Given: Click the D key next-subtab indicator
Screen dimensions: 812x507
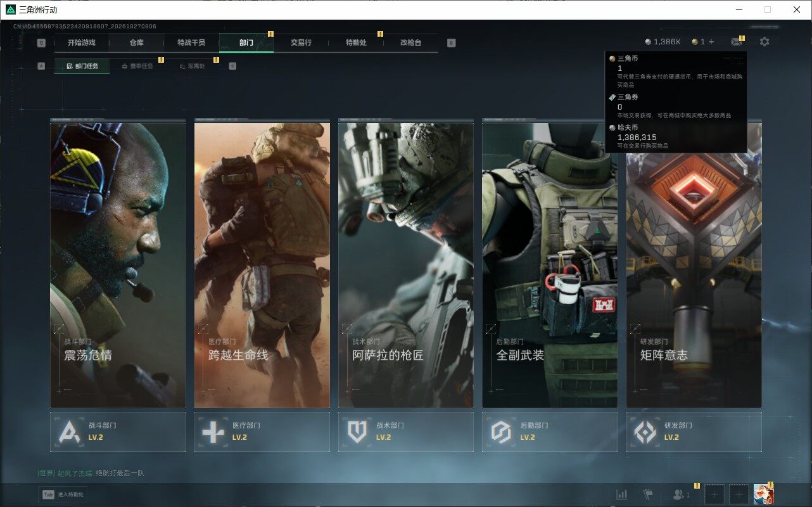Looking at the screenshot, I should coord(232,66).
